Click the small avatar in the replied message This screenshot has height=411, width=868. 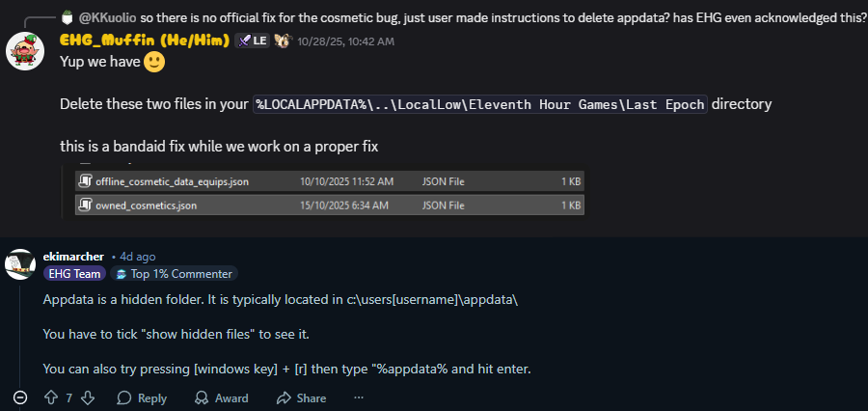(x=67, y=16)
